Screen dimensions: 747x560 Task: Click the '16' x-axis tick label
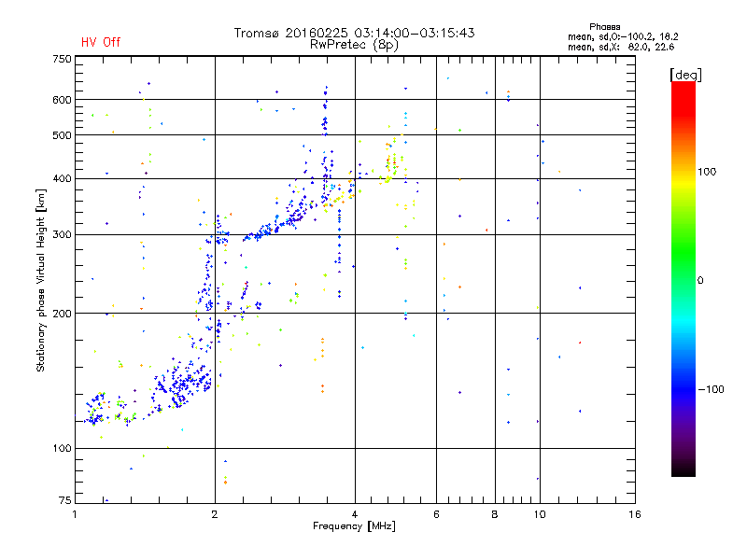pos(635,514)
